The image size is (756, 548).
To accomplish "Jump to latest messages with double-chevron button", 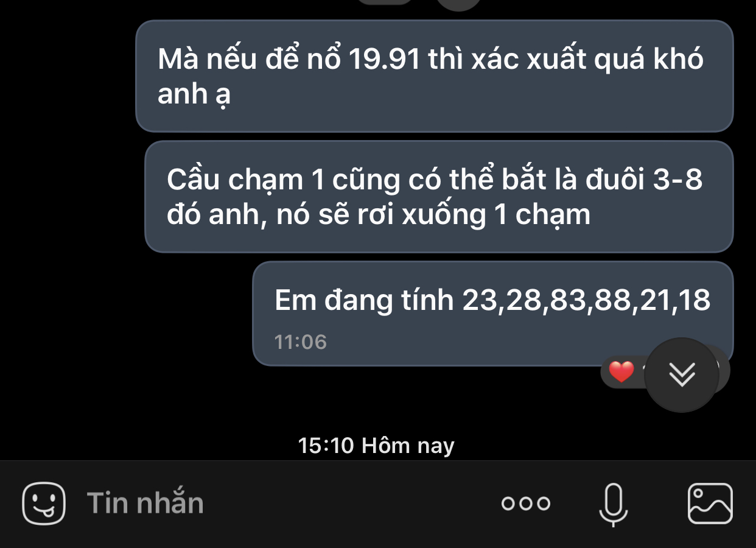I will pyautogui.click(x=682, y=375).
